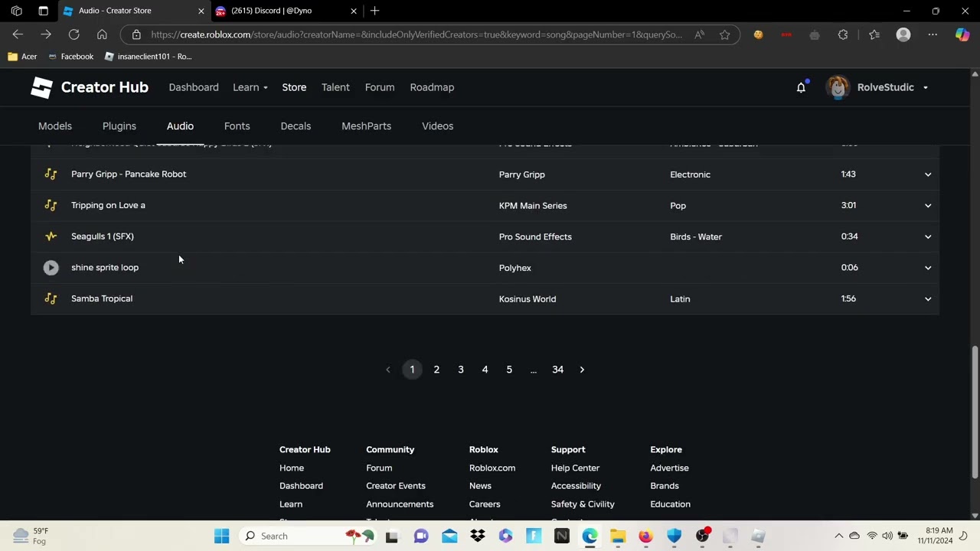Click the RolveStudic profile avatar
The image size is (980, 551).
coord(838,87)
